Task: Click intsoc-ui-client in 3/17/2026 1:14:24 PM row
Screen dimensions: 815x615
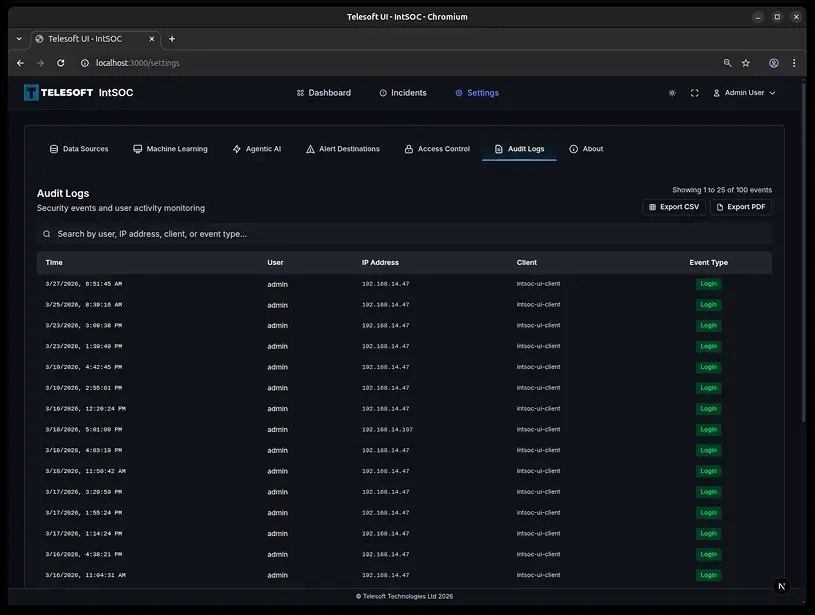Action: tap(538, 533)
